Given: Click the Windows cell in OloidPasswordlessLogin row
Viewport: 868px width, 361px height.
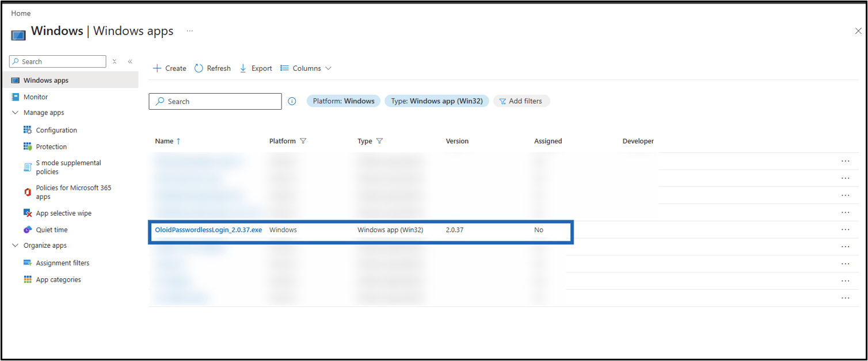Looking at the screenshot, I should coord(283,230).
